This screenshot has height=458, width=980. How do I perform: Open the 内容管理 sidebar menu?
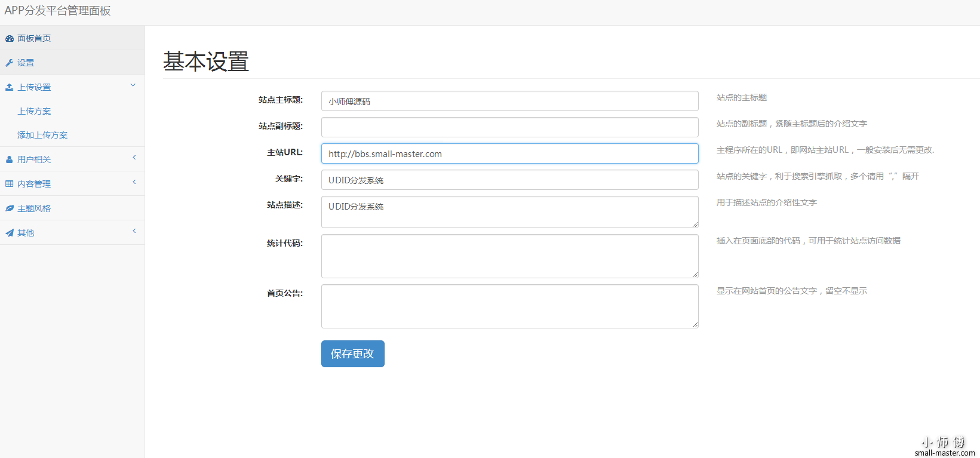pos(72,184)
